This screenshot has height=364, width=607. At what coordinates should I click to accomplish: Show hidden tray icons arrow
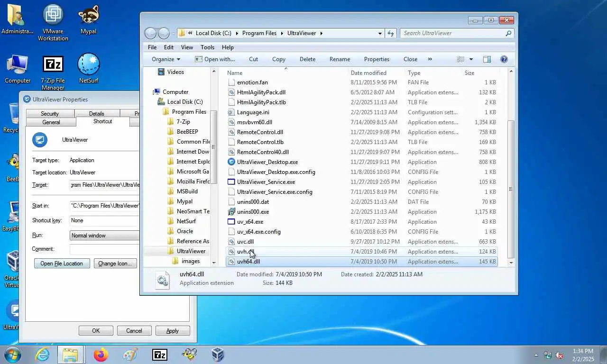536,355
